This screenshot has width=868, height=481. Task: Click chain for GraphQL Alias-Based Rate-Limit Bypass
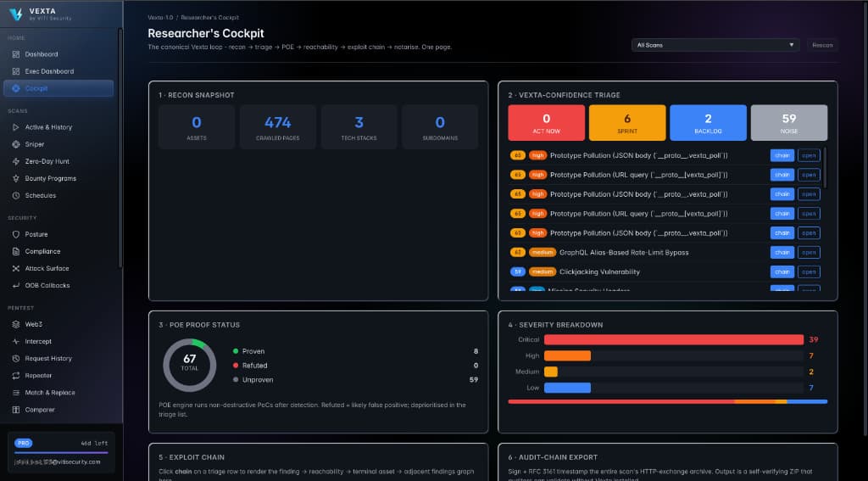[782, 252]
